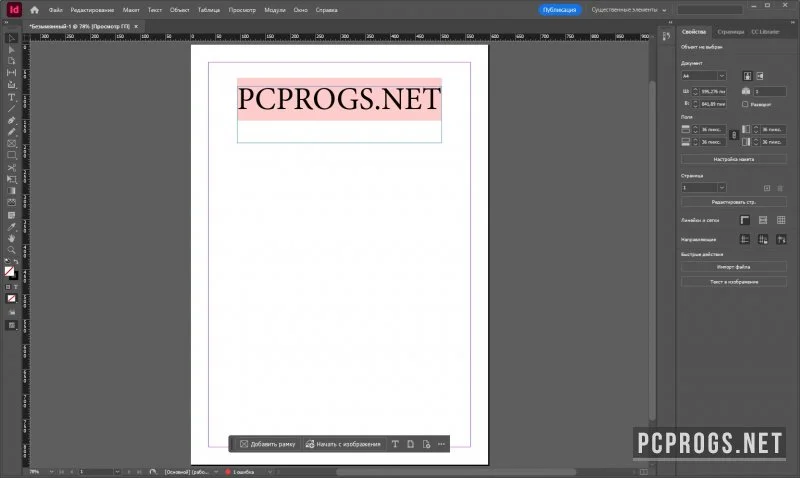Open the A4 page size dropdown
This screenshot has height=478, width=800.
721,76
